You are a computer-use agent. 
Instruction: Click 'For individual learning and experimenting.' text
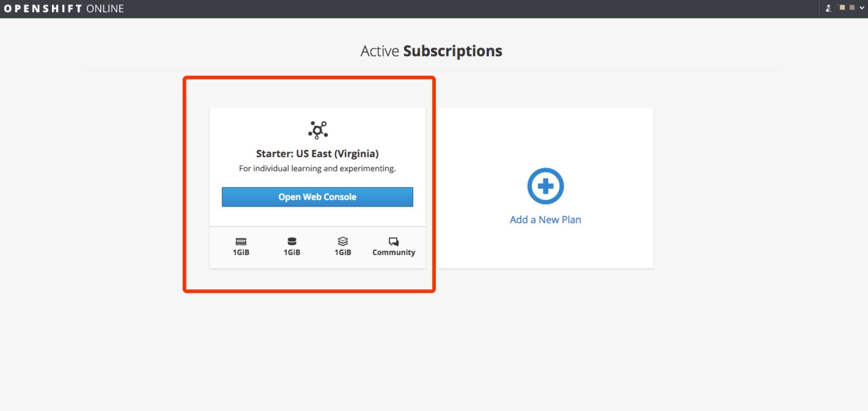[317, 168]
